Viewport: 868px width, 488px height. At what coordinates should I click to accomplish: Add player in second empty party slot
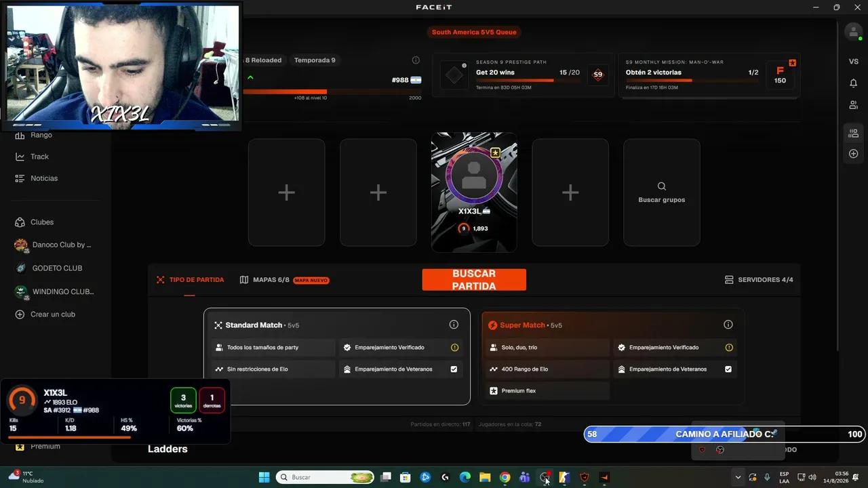378,192
